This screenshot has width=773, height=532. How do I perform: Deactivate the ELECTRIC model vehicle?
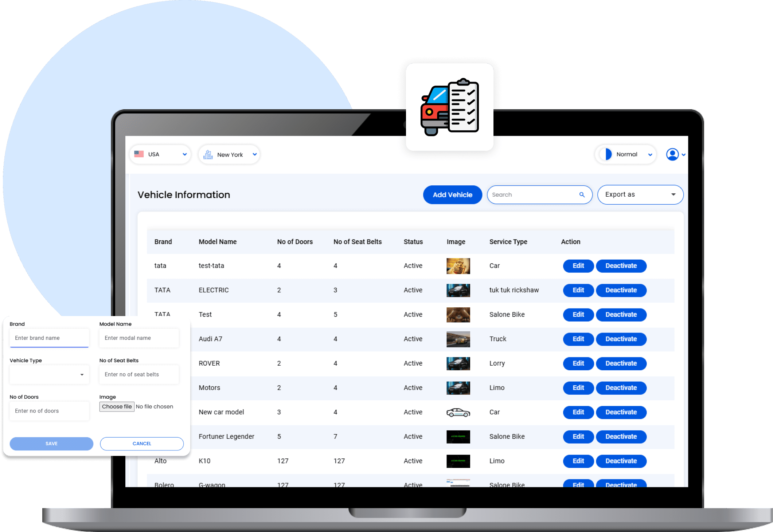(x=621, y=290)
